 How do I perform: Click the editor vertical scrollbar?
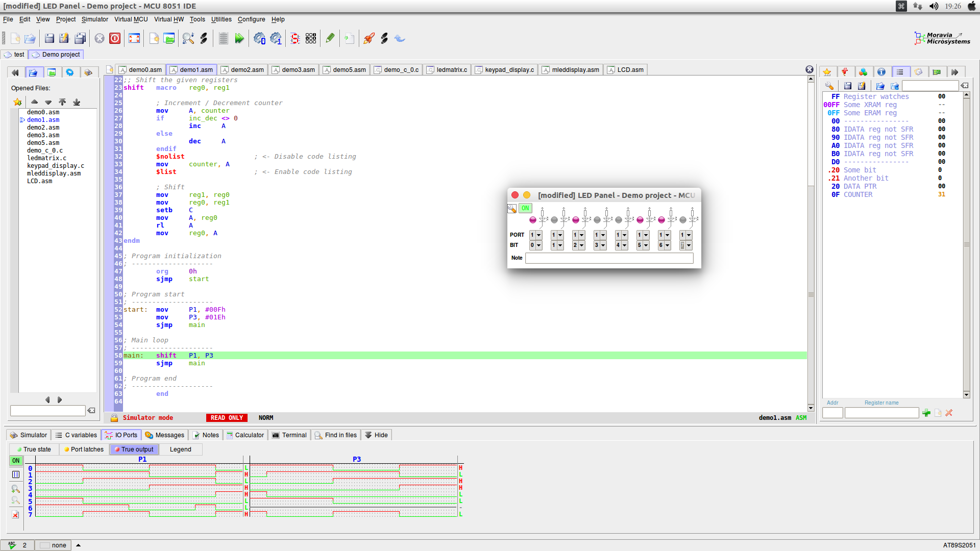pos(811,243)
